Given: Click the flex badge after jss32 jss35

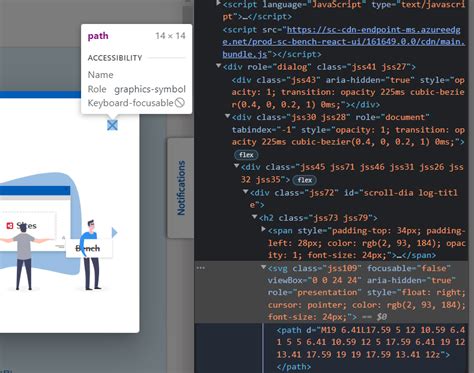Looking at the screenshot, I should click(304, 180).
